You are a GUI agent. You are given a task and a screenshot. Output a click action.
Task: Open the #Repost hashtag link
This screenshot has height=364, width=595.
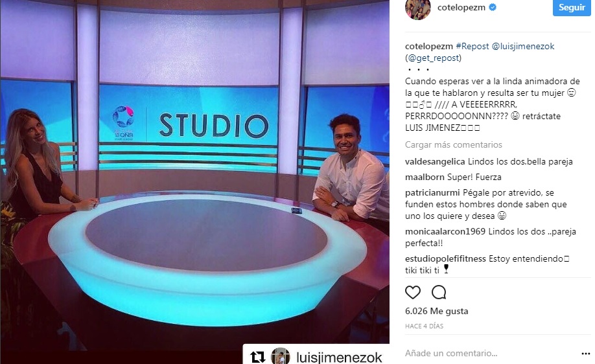coord(472,46)
